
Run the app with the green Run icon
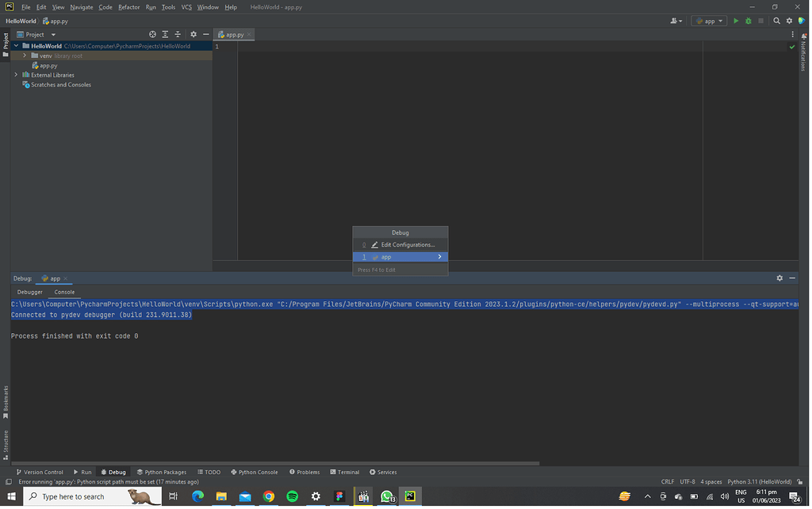pyautogui.click(x=736, y=21)
